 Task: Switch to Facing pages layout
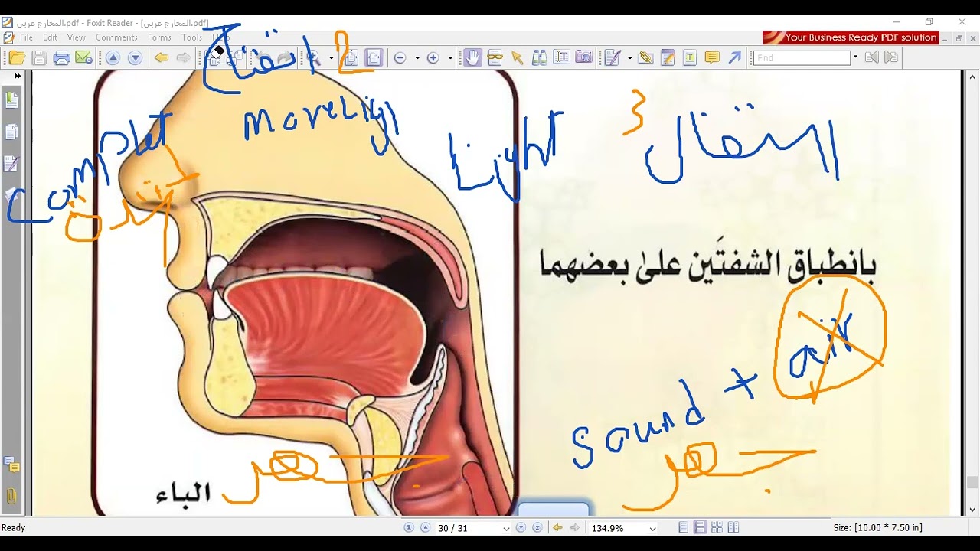pos(733,528)
